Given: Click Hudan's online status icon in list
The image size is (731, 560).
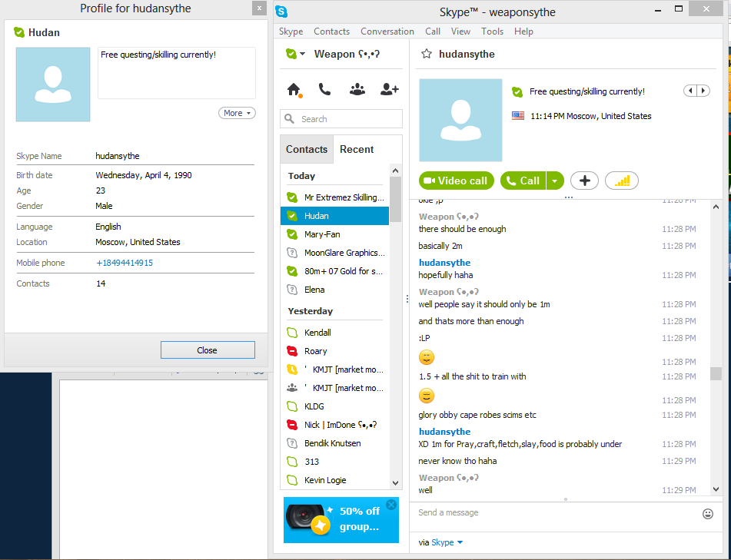Looking at the screenshot, I should pos(292,216).
